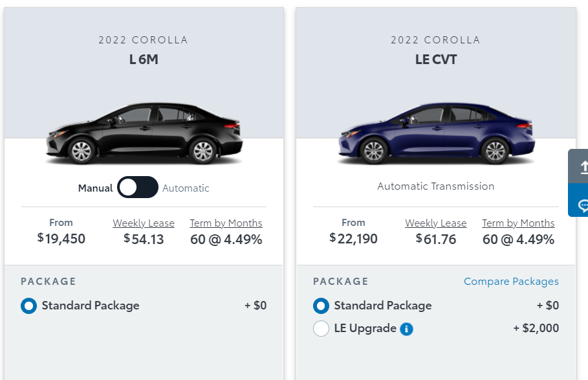This screenshot has width=588, height=380.
Task: Click the LE Upgrade info icon
Action: click(x=406, y=329)
